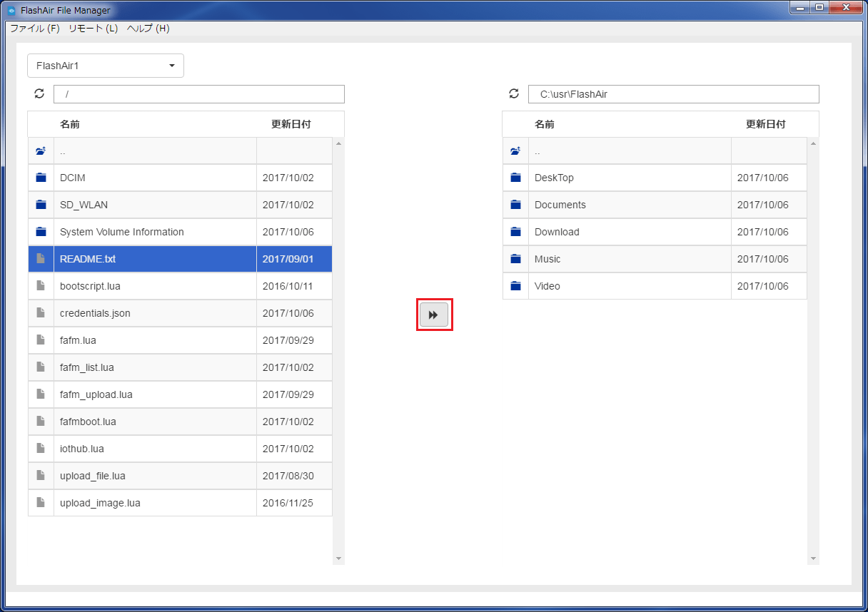This screenshot has height=612, width=868.
Task: Click the parent folder icon in remote list
Action: [x=41, y=151]
